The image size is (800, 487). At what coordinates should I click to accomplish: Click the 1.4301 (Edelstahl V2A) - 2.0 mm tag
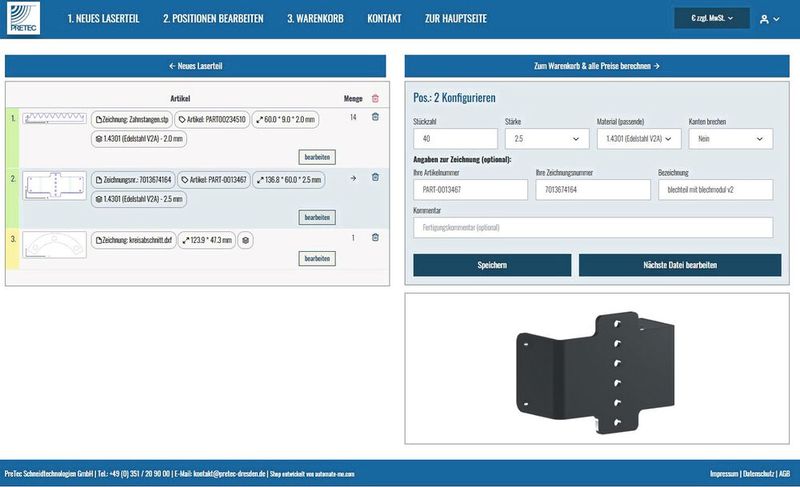(139, 139)
